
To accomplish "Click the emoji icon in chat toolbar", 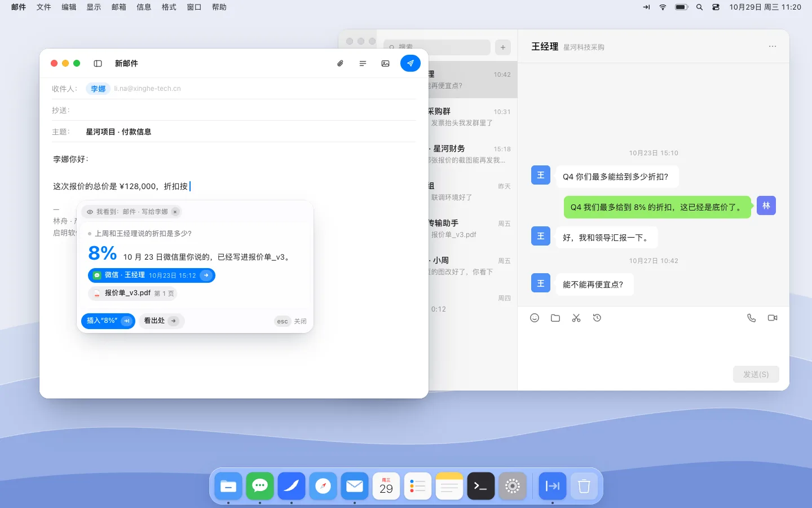I will 535,318.
